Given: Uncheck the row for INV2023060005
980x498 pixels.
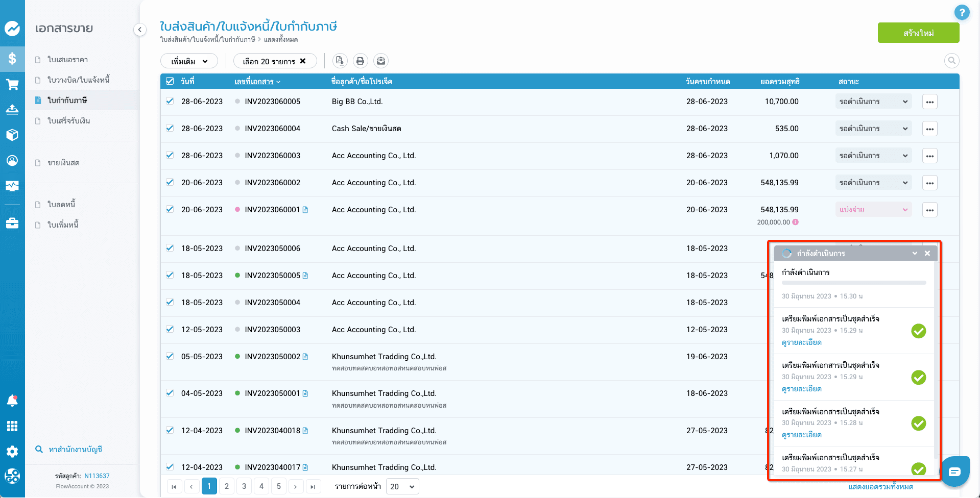Looking at the screenshot, I should tap(170, 101).
